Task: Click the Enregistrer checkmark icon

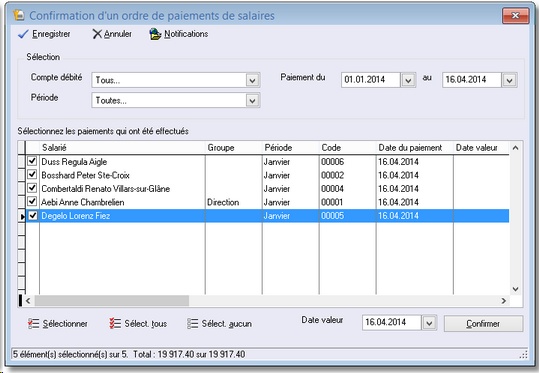Action: [23, 34]
